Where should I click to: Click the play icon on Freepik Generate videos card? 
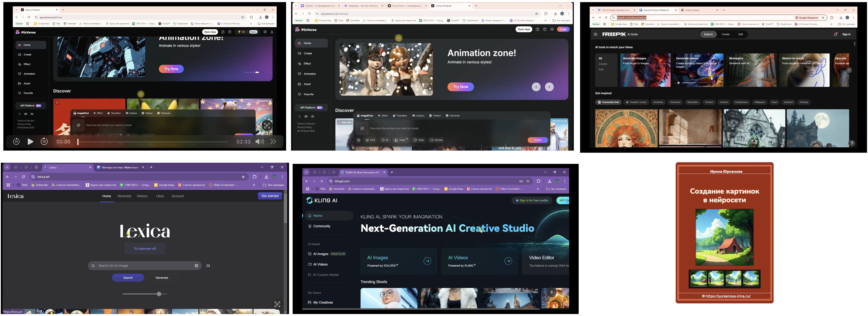tap(679, 83)
